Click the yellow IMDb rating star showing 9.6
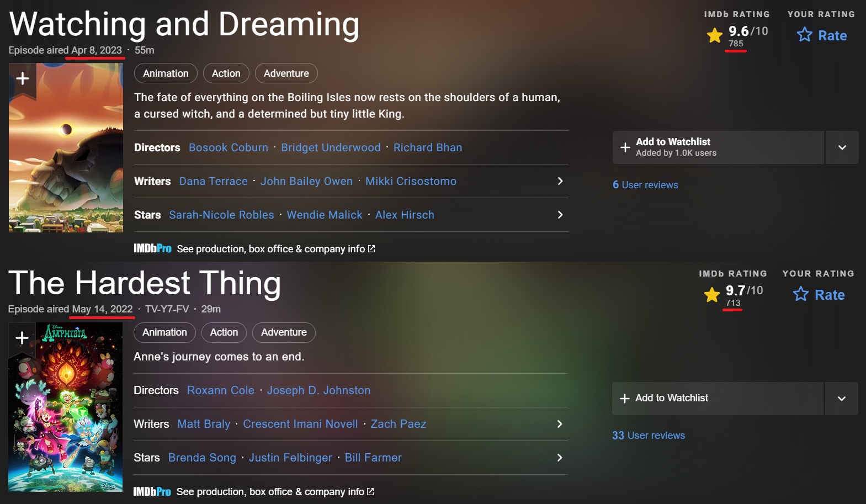 [x=715, y=36]
